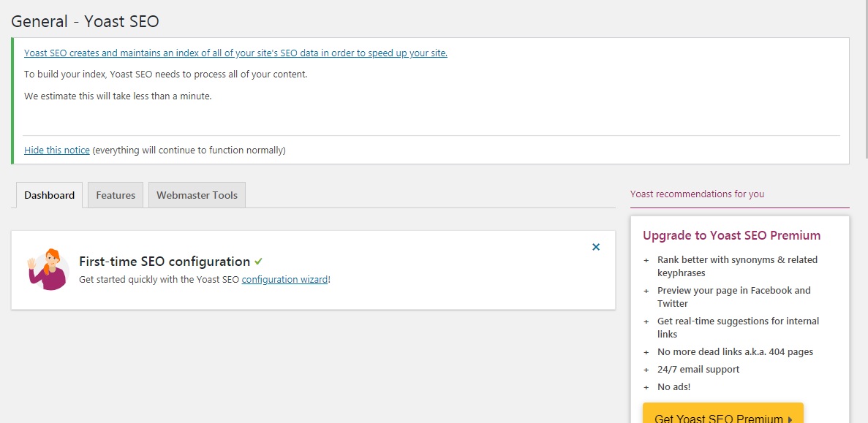Dismiss the First-time SEO configuration box
The width and height of the screenshot is (868, 423).
click(596, 247)
